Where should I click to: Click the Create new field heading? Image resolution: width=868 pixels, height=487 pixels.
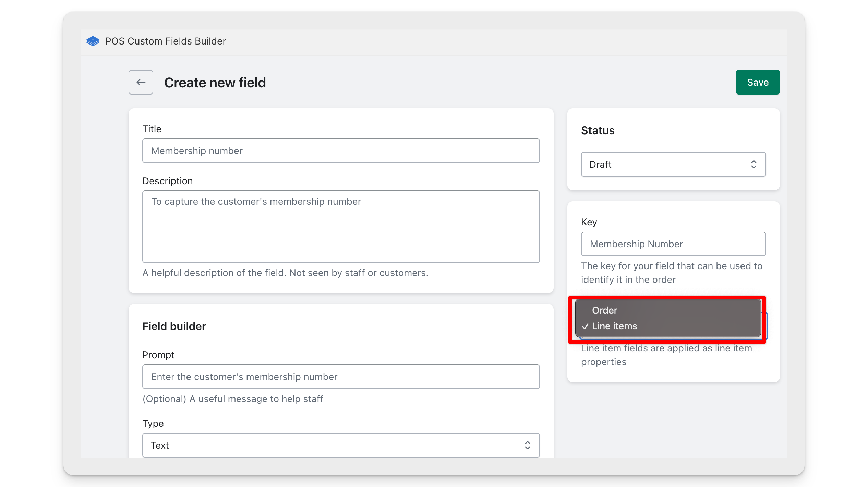click(x=215, y=83)
